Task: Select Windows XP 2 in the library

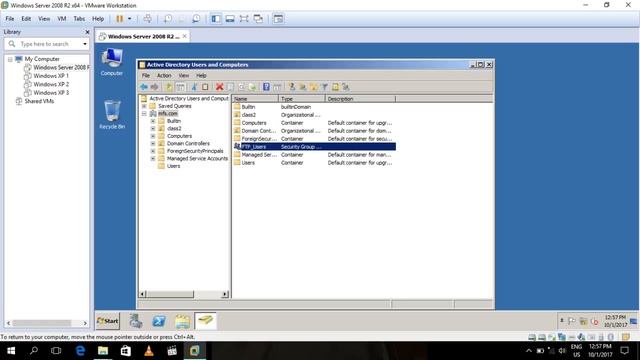Action: click(51, 84)
